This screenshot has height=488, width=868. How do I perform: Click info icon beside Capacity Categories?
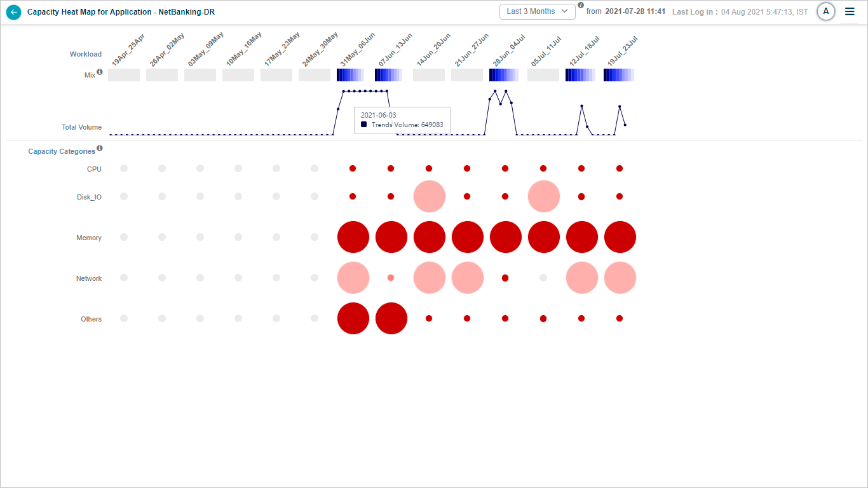click(100, 149)
